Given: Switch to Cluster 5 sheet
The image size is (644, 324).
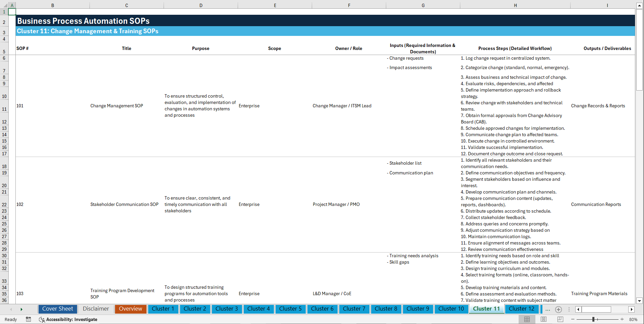Looking at the screenshot, I should 290,309.
